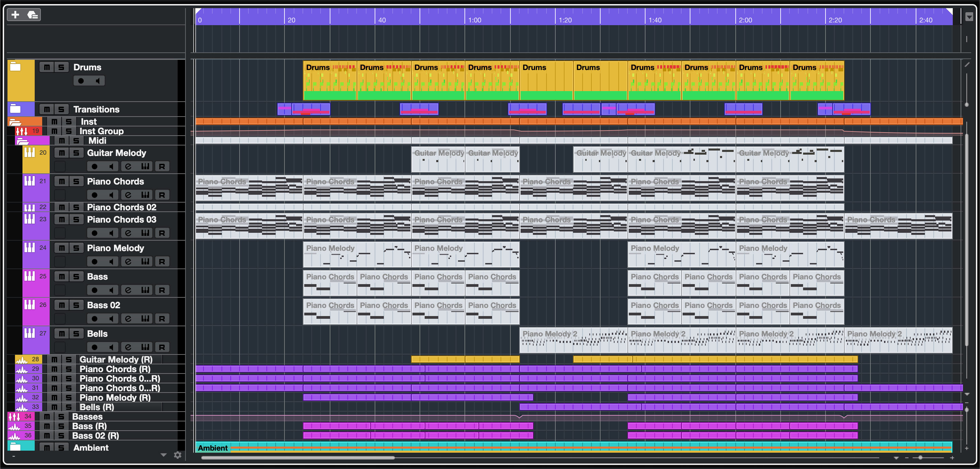The image size is (980, 469).
Task: Select the Bass 02 track name
Action: [x=103, y=305]
